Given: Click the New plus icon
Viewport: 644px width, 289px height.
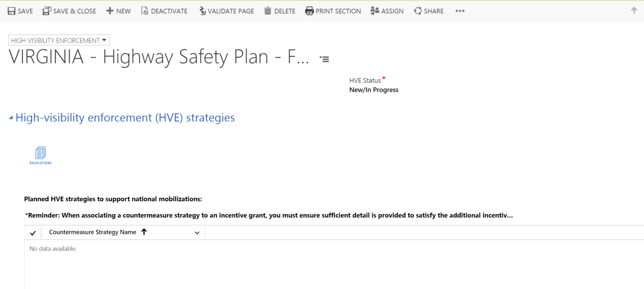Looking at the screenshot, I should tap(110, 11).
